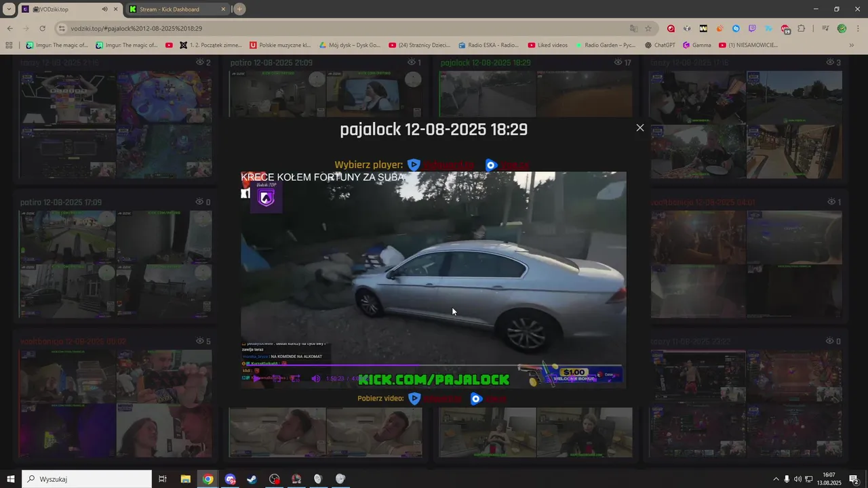The image size is (868, 488).
Task: Open first Imgur bookmark
Action: [57, 45]
